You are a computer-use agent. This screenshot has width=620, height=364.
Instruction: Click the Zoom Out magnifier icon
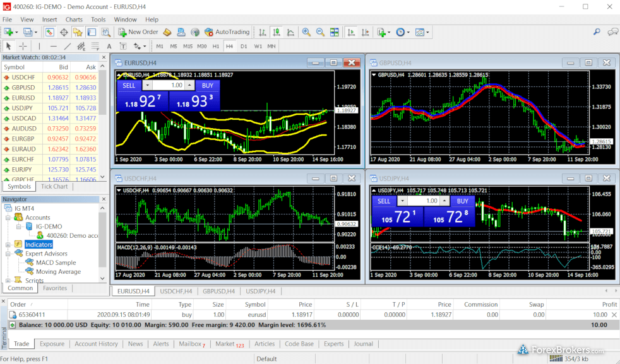(x=320, y=32)
